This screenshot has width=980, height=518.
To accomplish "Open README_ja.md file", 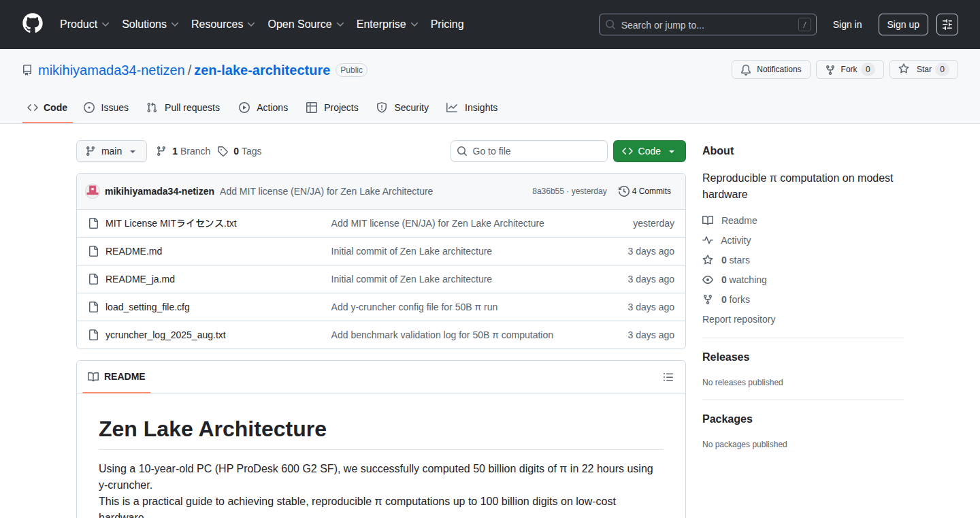I will point(140,279).
